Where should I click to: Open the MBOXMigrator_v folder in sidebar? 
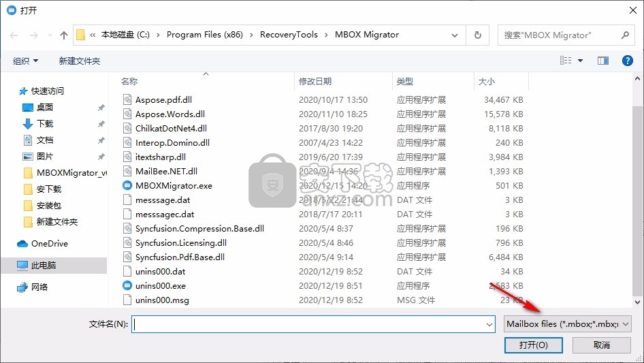coord(66,173)
